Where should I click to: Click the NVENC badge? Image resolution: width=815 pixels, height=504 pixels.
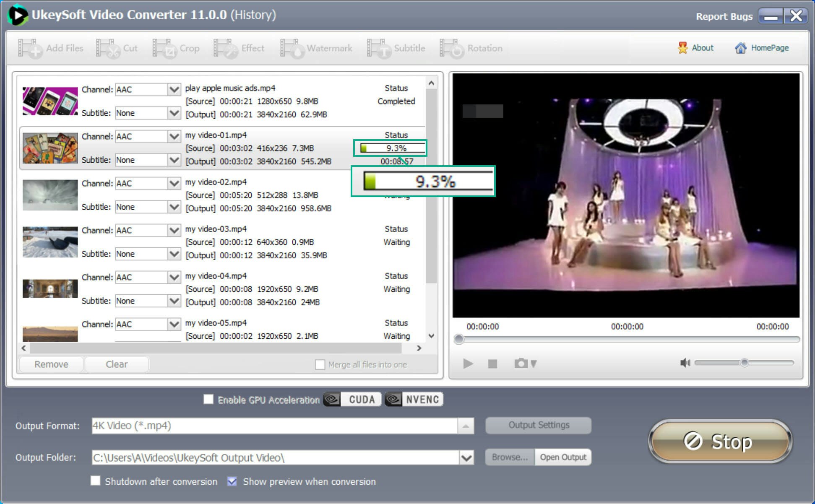[x=414, y=399]
